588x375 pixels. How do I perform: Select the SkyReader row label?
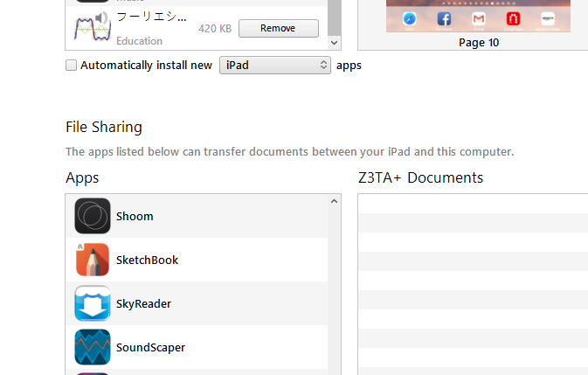pos(143,303)
